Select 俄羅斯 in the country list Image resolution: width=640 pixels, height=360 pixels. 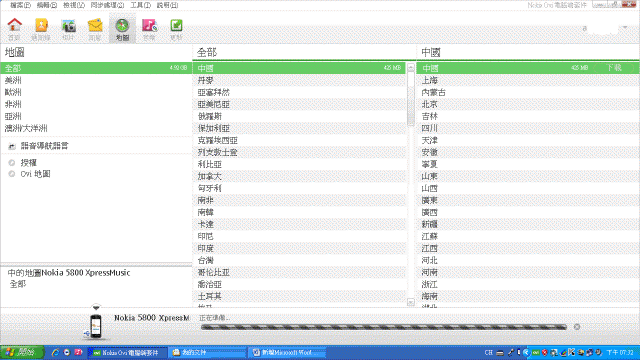click(x=300, y=116)
